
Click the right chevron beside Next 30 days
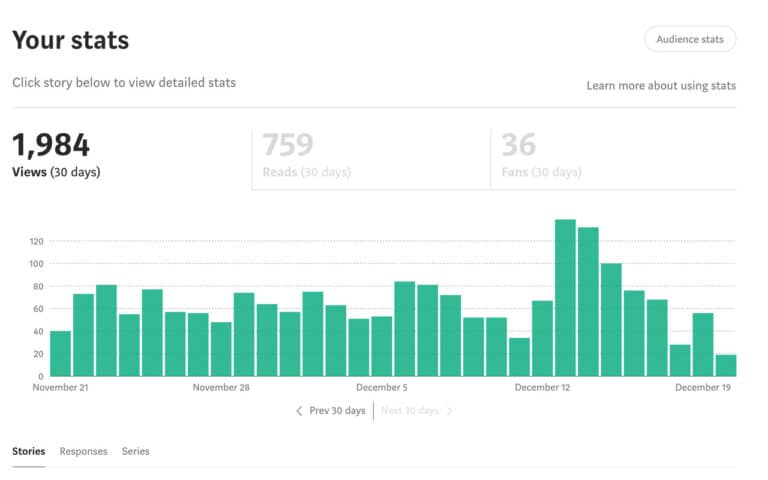click(x=450, y=411)
